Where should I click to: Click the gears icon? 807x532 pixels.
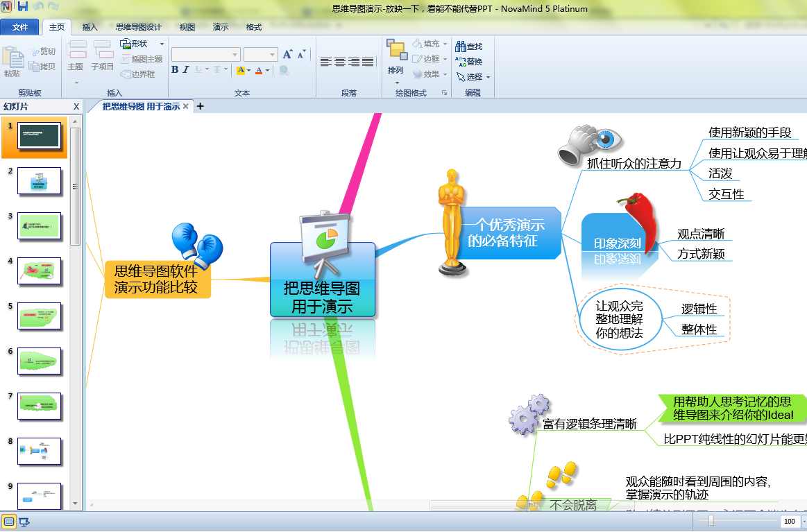coord(529,414)
